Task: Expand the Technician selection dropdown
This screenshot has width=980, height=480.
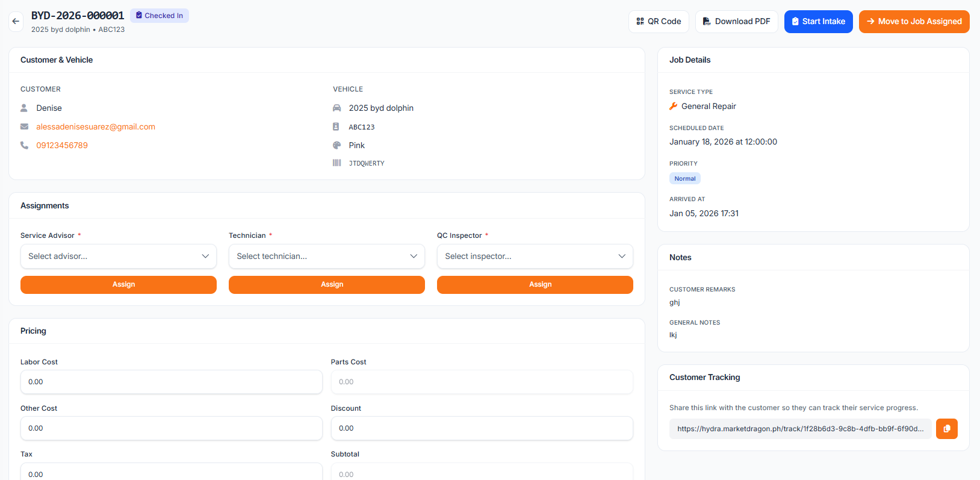Action: pyautogui.click(x=327, y=257)
